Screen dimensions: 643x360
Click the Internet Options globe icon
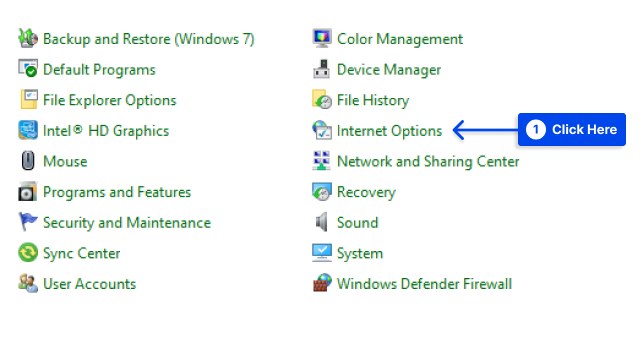click(322, 130)
